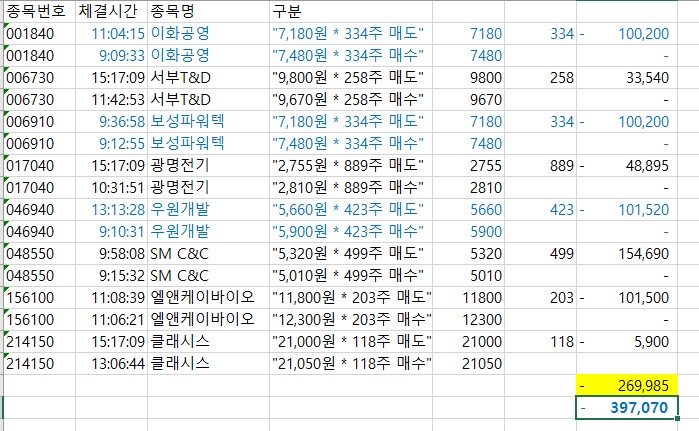This screenshot has height=431, width=699.
Task: Select yellow highlighted total 269,985
Action: coord(627,386)
